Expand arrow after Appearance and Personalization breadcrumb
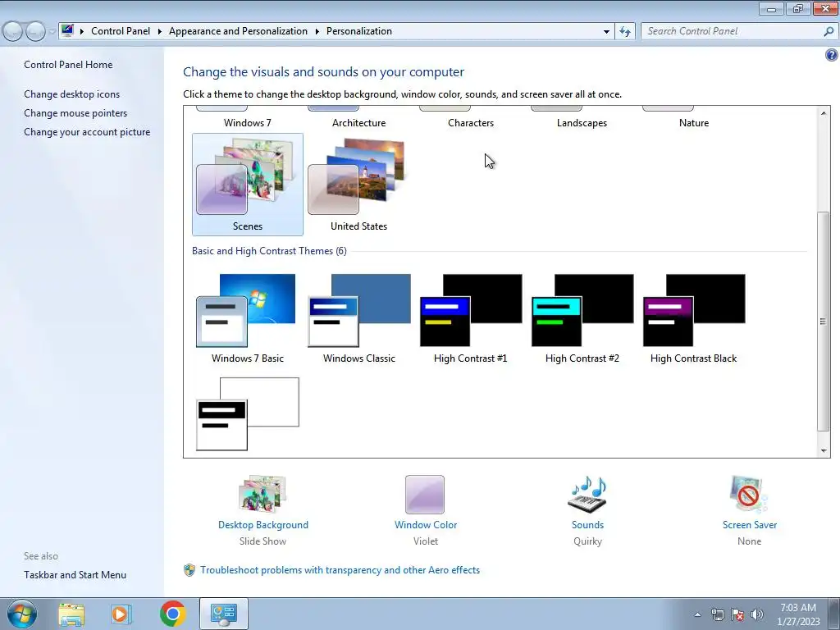The image size is (840, 630). pyautogui.click(x=317, y=32)
